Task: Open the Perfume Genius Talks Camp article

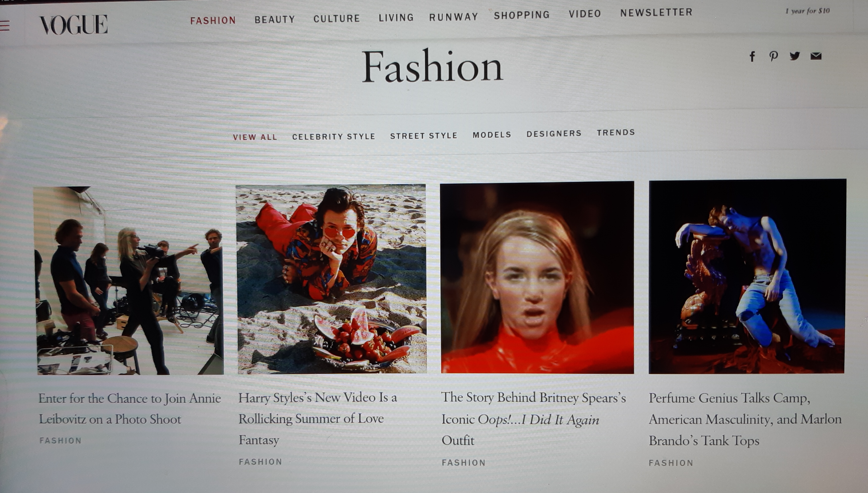Action: (745, 419)
